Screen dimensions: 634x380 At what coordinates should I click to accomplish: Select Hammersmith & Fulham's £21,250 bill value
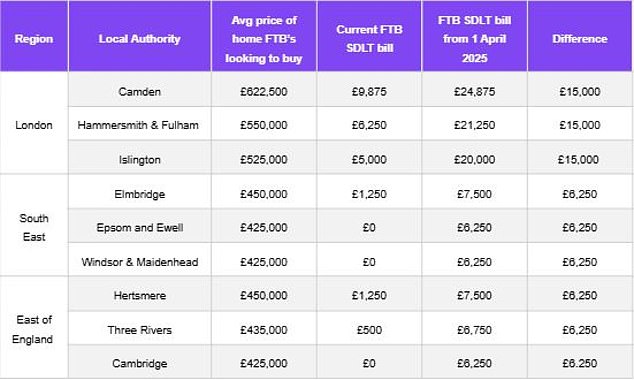click(x=474, y=124)
